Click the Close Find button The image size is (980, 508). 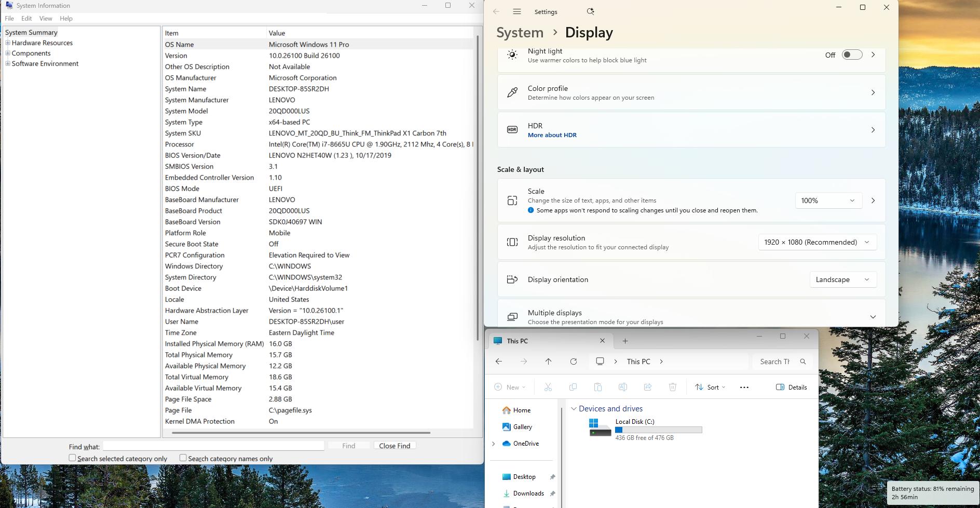(394, 446)
